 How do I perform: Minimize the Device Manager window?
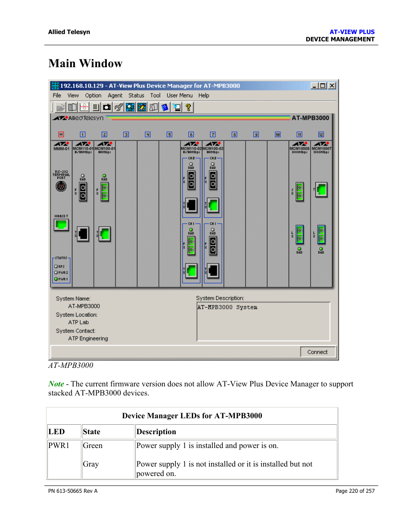(x=315, y=86)
